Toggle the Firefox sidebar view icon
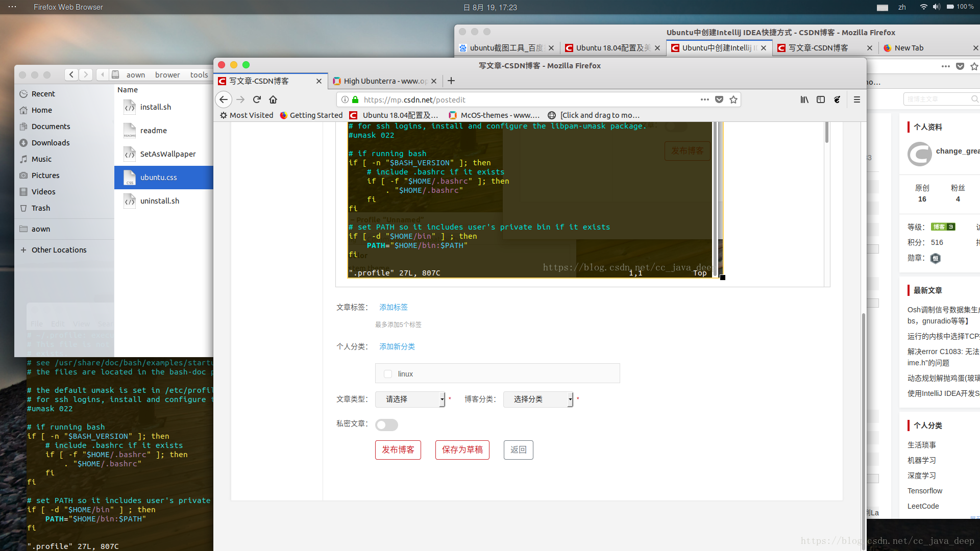The height and width of the screenshot is (551, 980). 821,99
